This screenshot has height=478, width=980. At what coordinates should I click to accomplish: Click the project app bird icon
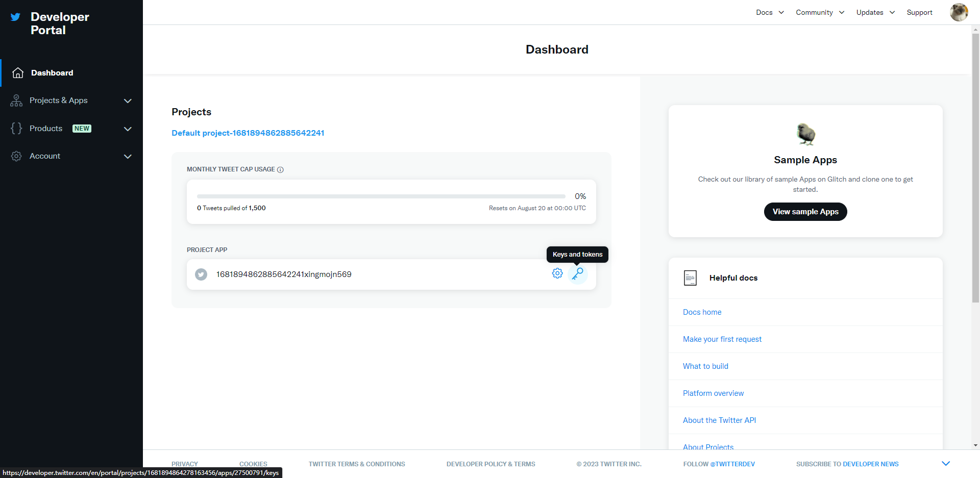pos(201,274)
